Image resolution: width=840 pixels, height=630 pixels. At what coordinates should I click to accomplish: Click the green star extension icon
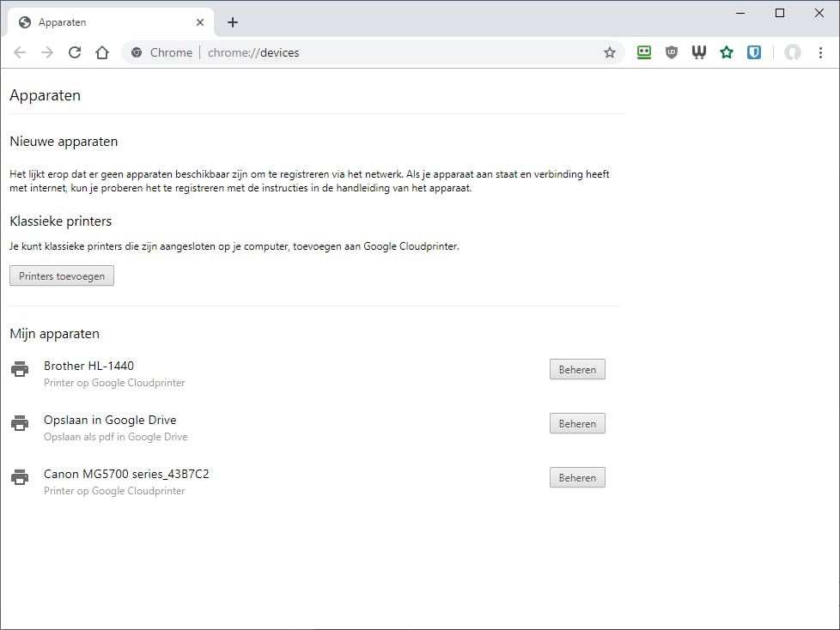(726, 52)
